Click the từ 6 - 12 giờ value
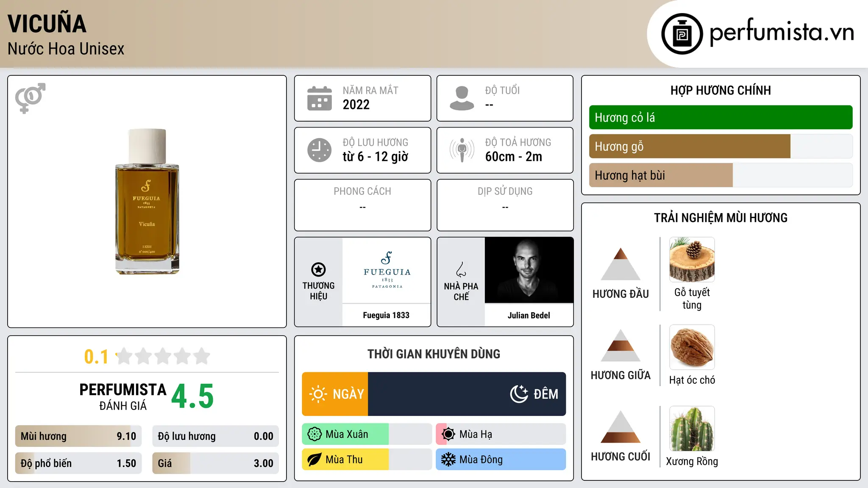Image resolution: width=868 pixels, height=488 pixels. [376, 157]
